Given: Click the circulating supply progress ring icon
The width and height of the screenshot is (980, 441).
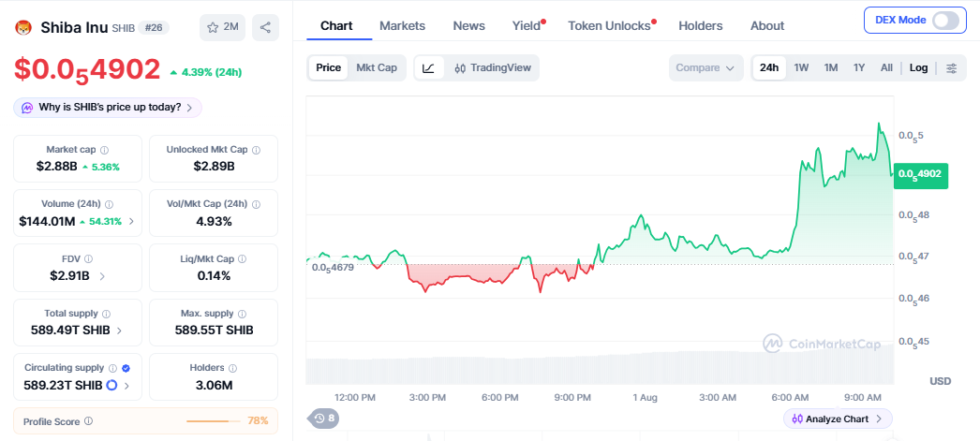Looking at the screenshot, I should pyautogui.click(x=111, y=386).
